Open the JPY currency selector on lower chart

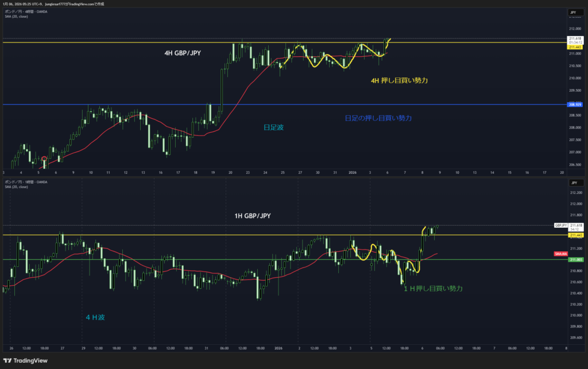coord(572,182)
